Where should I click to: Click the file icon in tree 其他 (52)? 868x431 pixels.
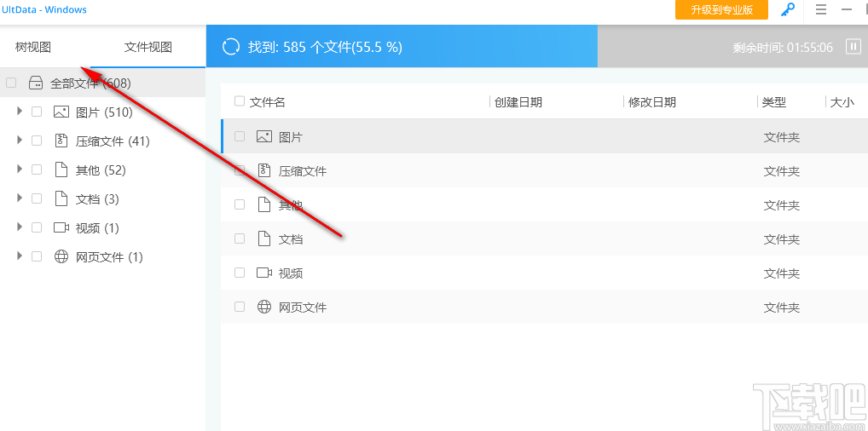(61, 170)
